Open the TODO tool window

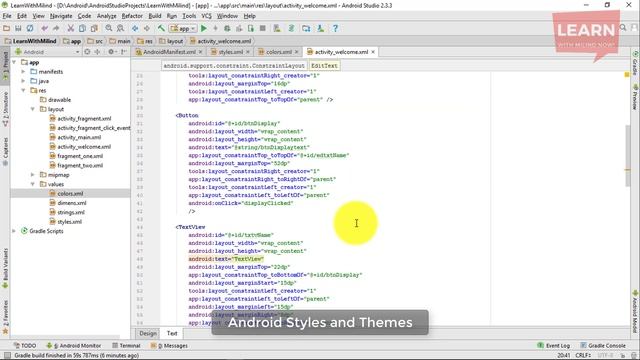24,346
